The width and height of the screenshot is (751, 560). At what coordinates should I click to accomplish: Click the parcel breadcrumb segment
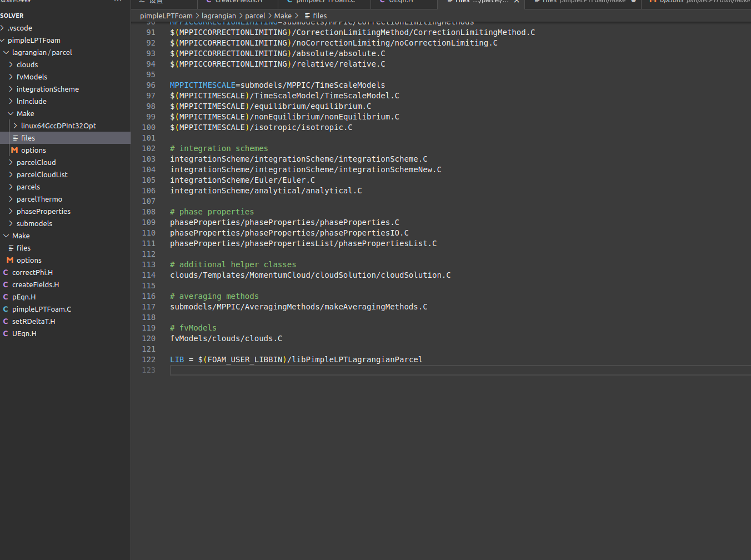tap(255, 16)
